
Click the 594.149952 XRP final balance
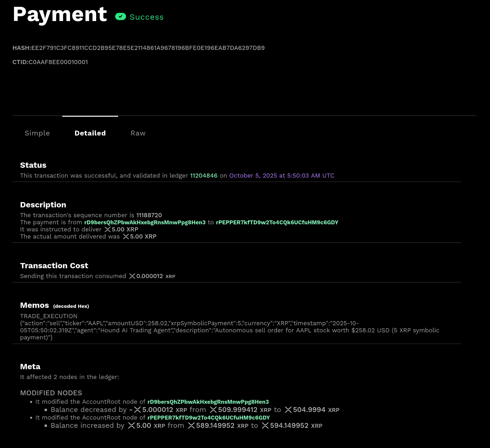(296, 426)
